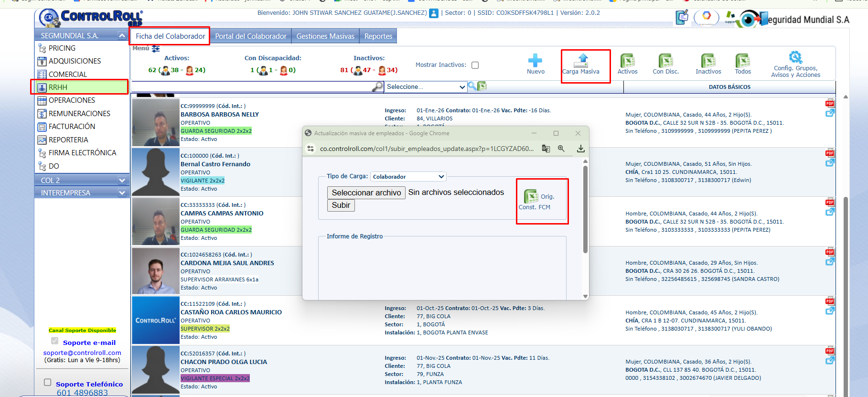868x397 pixels.
Task: Open FIRMA ELECTRÓNICA module in sidebar
Action: tap(82, 153)
